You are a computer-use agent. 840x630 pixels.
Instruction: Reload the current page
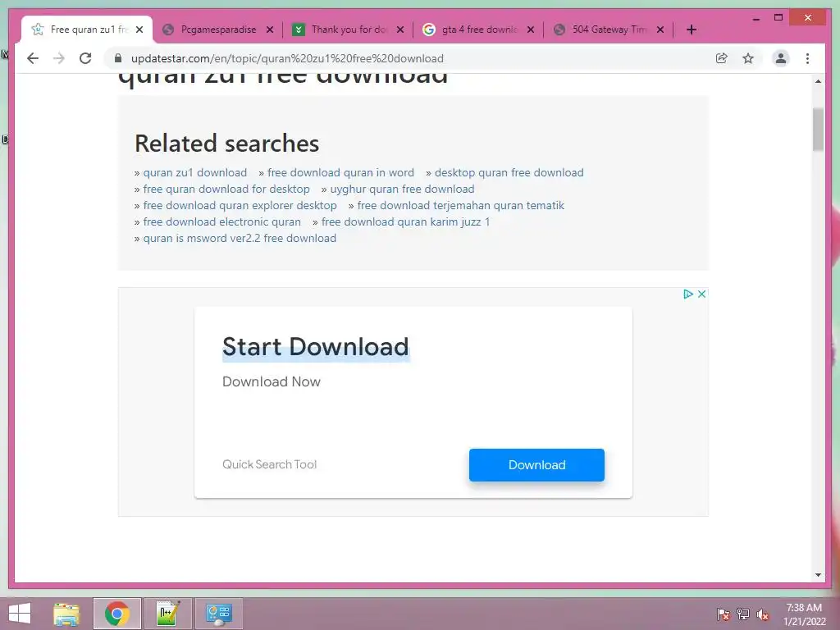[85, 58]
